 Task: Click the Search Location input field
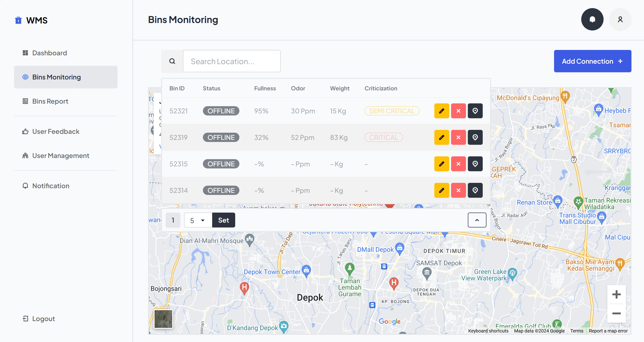[x=231, y=61]
